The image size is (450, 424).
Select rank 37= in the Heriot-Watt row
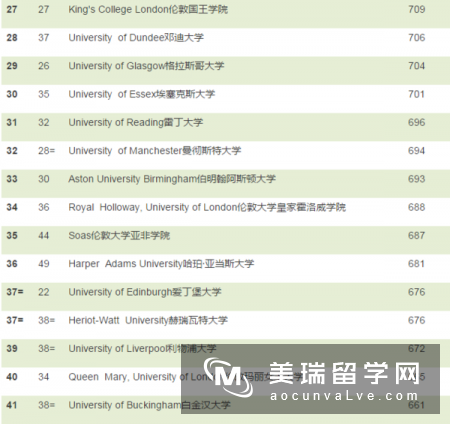(x=15, y=321)
